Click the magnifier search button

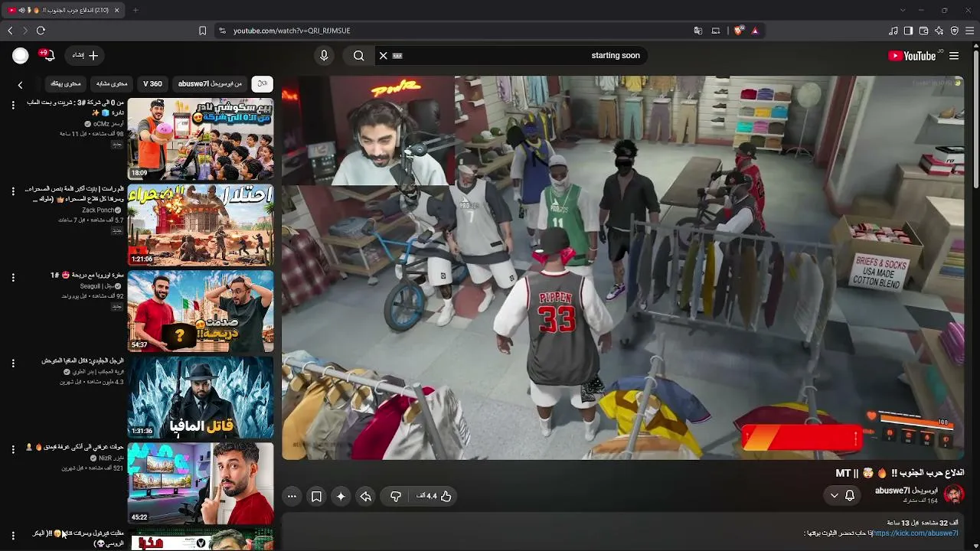pyautogui.click(x=358, y=55)
